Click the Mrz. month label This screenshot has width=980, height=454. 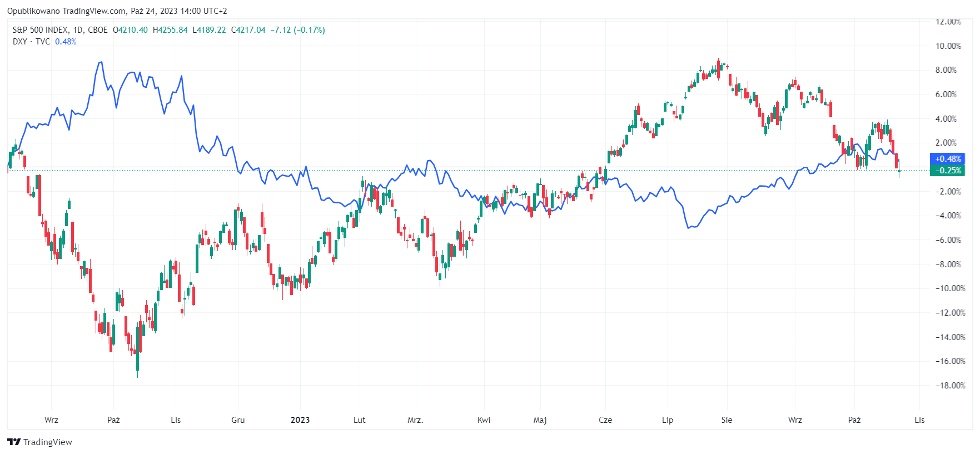click(x=415, y=420)
